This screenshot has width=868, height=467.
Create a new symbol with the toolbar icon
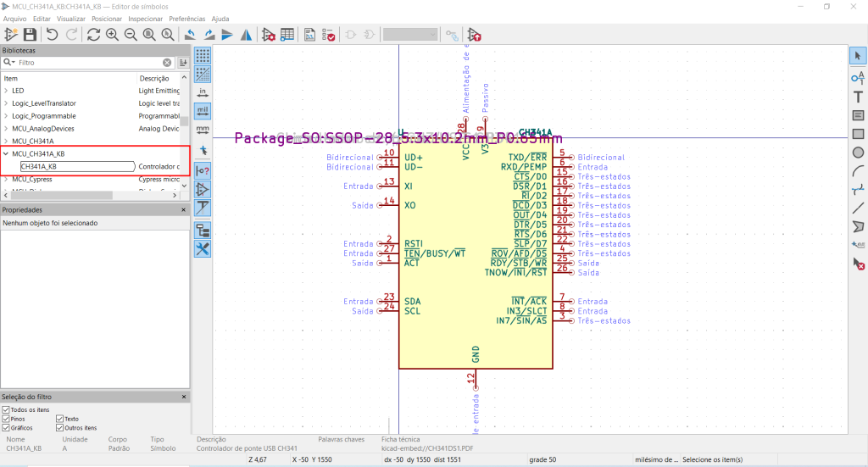tap(11, 35)
